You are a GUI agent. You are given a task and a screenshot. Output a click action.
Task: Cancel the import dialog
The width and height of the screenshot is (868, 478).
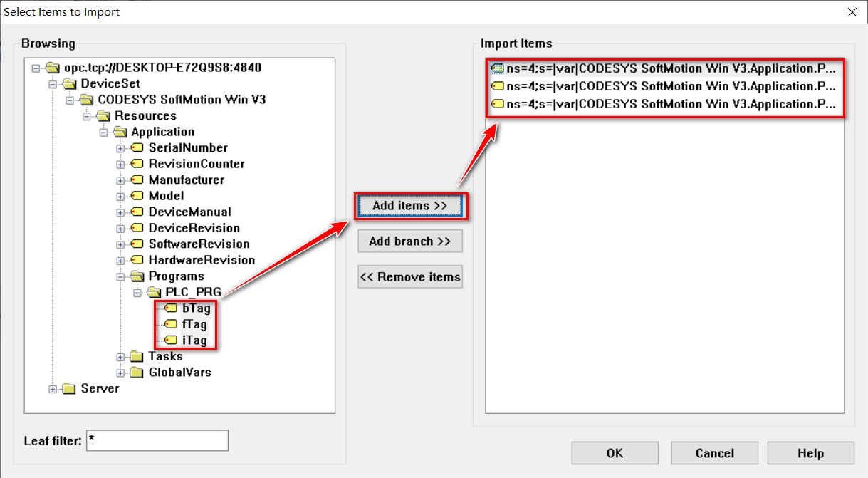pos(714,453)
